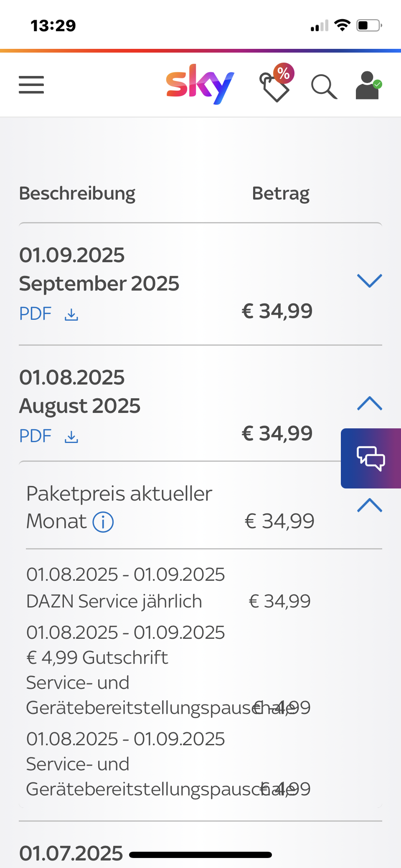The height and width of the screenshot is (868, 401).
Task: Tap the Betrag column header
Action: click(281, 193)
